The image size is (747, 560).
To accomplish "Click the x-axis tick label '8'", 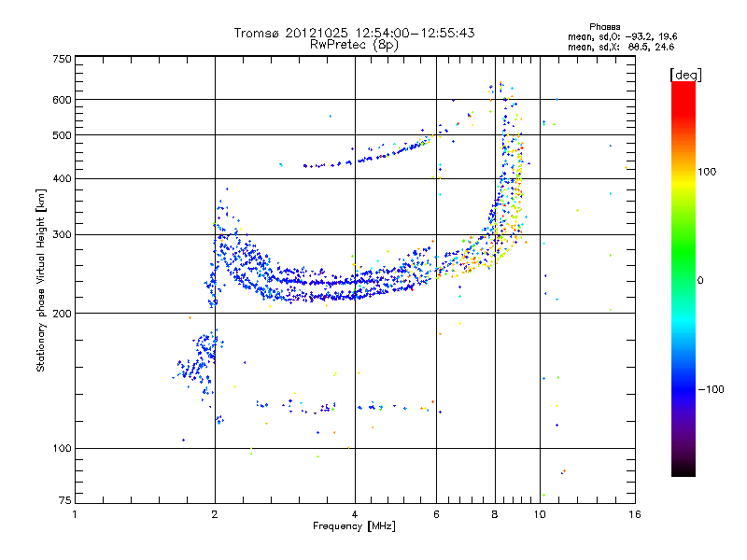I will click(495, 514).
